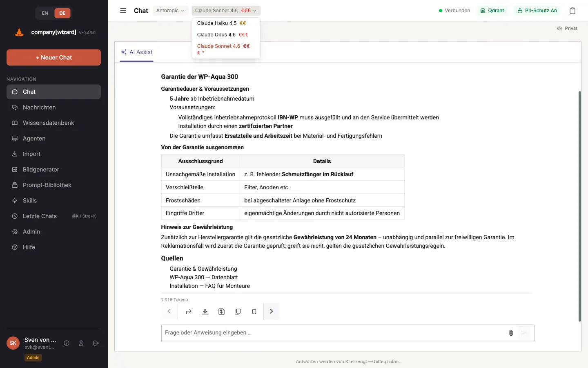Open the Wissensdatenbank page
The width and height of the screenshot is (588, 368).
53,123
